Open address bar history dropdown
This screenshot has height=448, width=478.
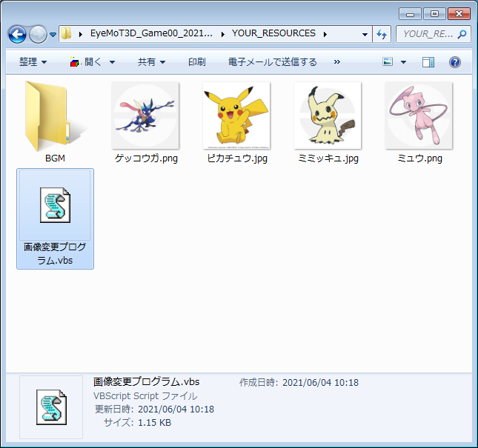pyautogui.click(x=365, y=34)
